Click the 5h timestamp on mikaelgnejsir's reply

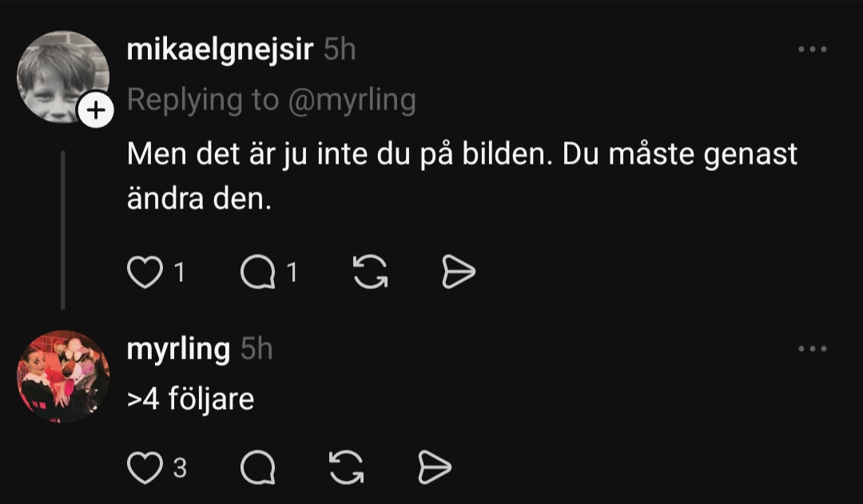click(340, 50)
